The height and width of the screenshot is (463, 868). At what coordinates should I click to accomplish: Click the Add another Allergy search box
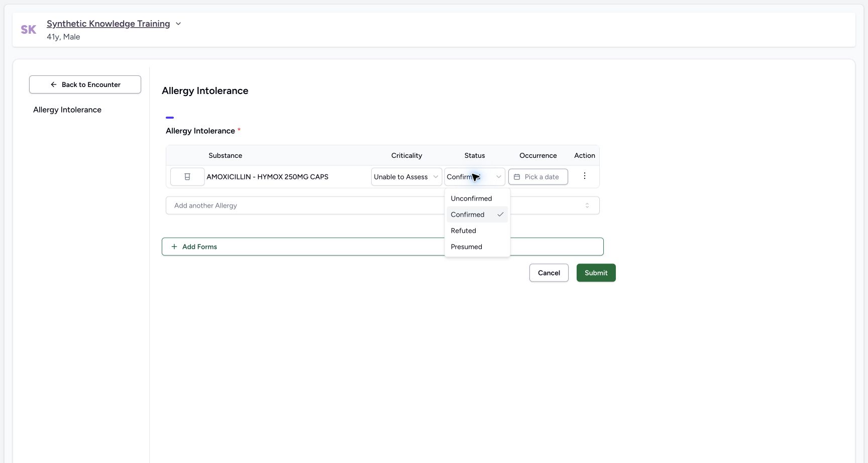click(382, 206)
